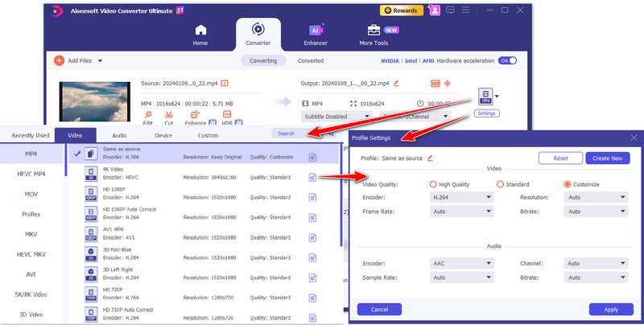This screenshot has height=325, width=644.
Task: Open the audio Channel dropdown
Action: pos(596,263)
